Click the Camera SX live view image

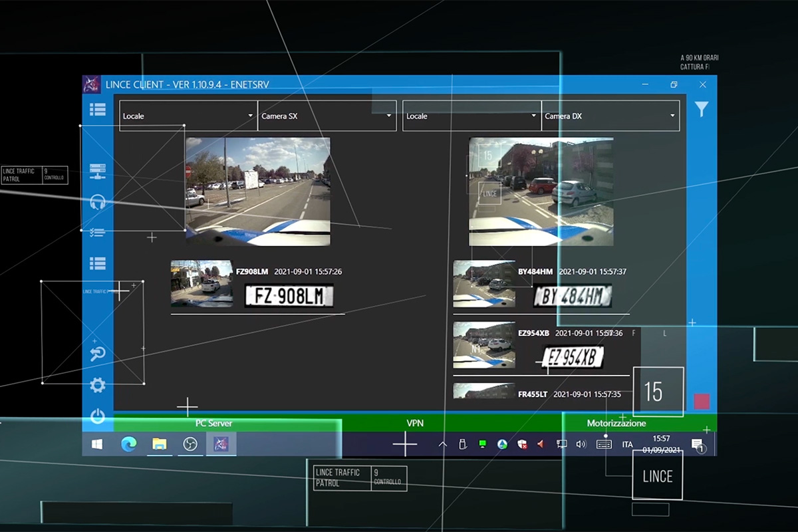(x=258, y=192)
